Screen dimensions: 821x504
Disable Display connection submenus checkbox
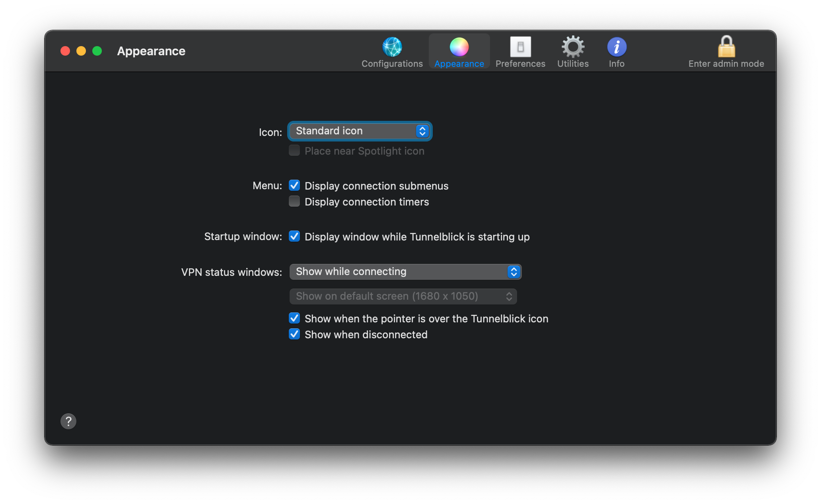pyautogui.click(x=294, y=186)
